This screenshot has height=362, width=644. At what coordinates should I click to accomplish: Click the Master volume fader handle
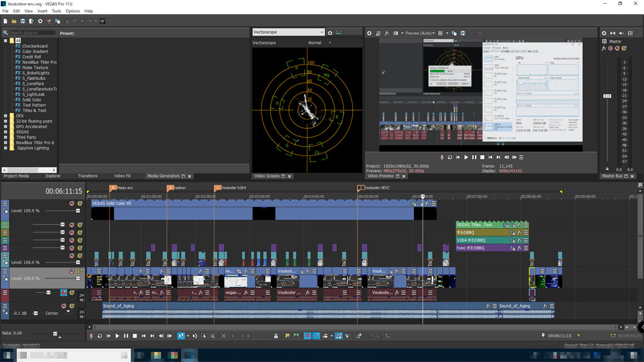click(607, 96)
